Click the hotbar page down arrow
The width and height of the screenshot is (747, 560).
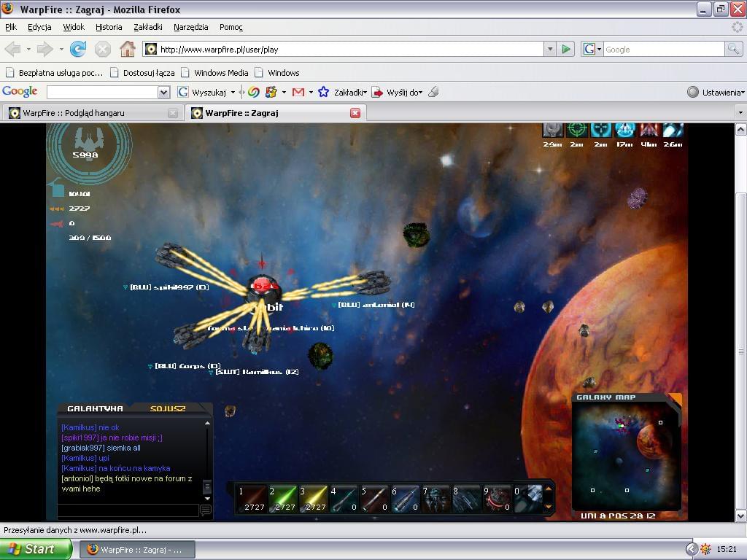[x=549, y=507]
